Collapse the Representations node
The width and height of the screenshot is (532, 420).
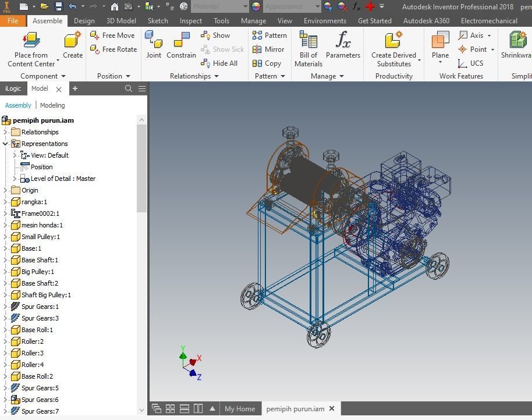pyautogui.click(x=5, y=144)
